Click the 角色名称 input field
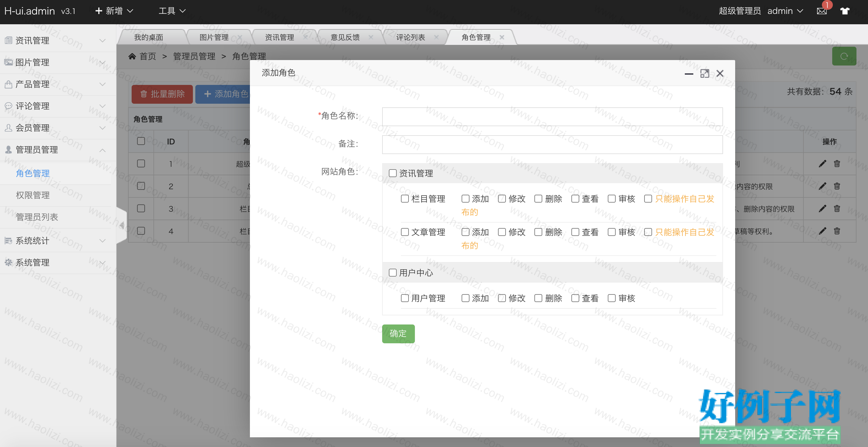868x447 pixels. (552, 117)
